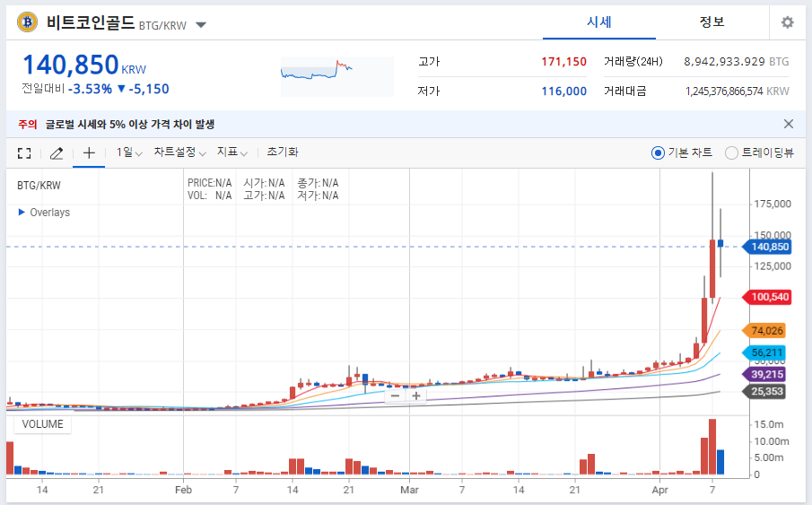Screen dimensions: 812x505
Task: Open the 지표 indicators dropdown
Action: click(231, 152)
